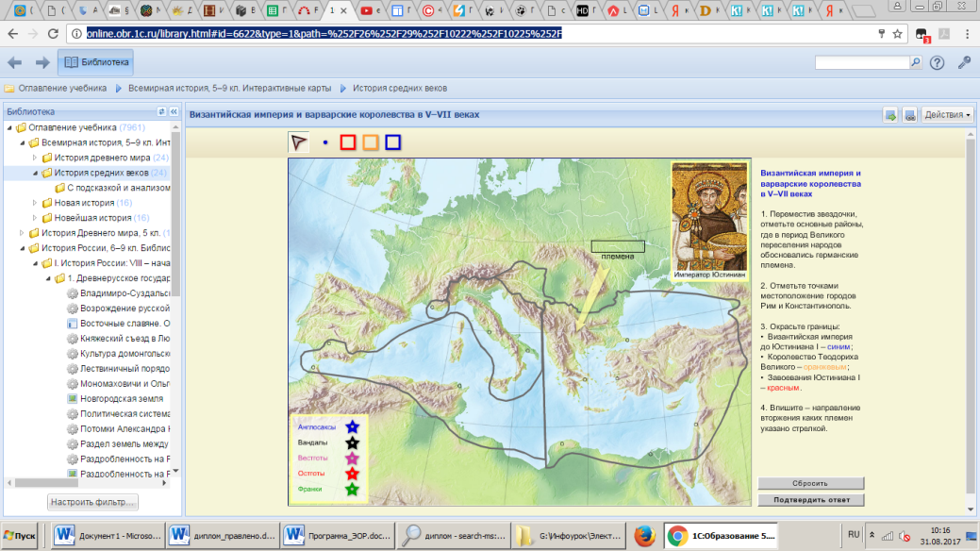The width and height of the screenshot is (980, 551).
Task: Click the black Vandals star in legend
Action: tap(353, 442)
